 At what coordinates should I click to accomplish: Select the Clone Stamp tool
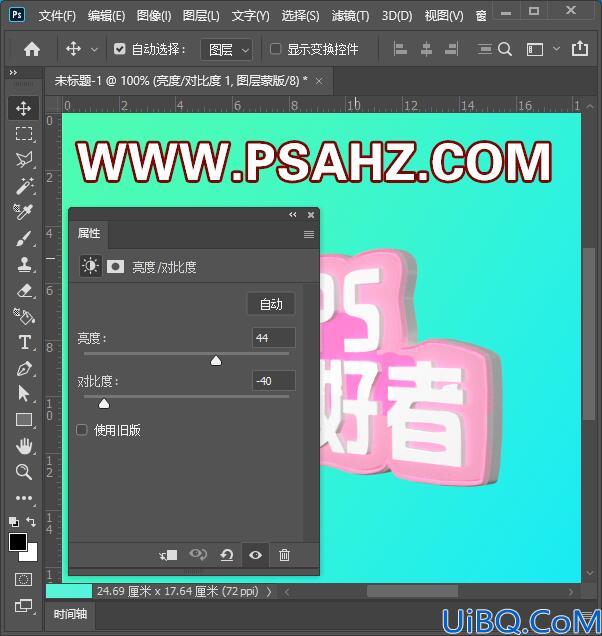click(24, 264)
